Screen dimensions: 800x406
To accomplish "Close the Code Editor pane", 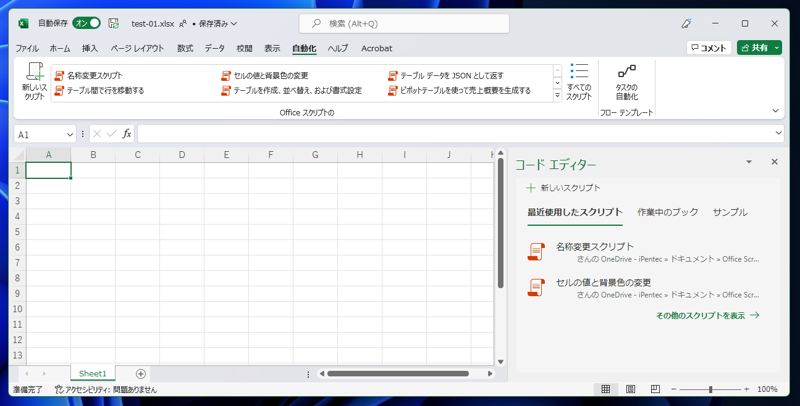I will point(774,162).
